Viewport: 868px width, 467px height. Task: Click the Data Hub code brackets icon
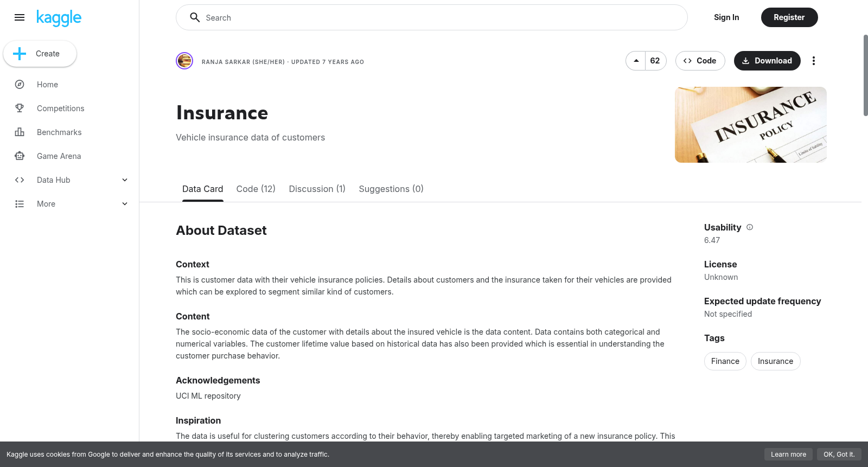(x=20, y=180)
